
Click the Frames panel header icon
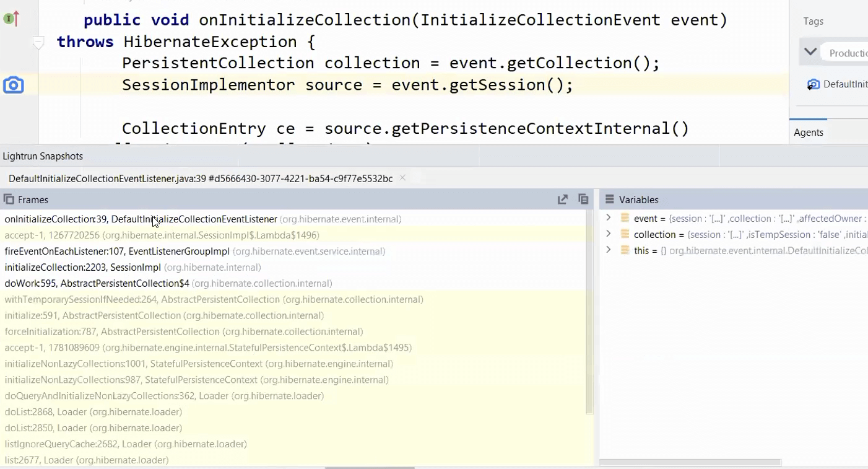tap(9, 199)
